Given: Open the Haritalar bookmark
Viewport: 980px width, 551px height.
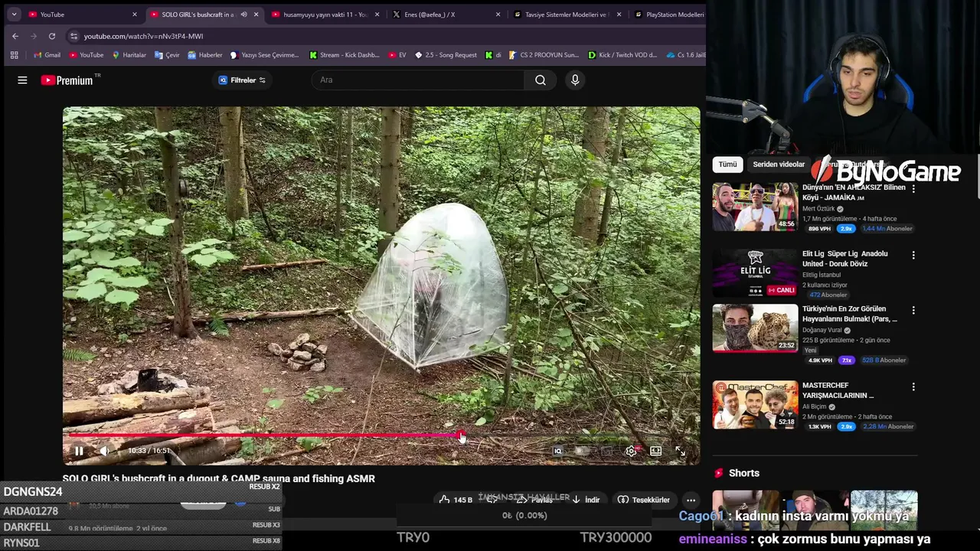Looking at the screenshot, I should click(x=129, y=55).
